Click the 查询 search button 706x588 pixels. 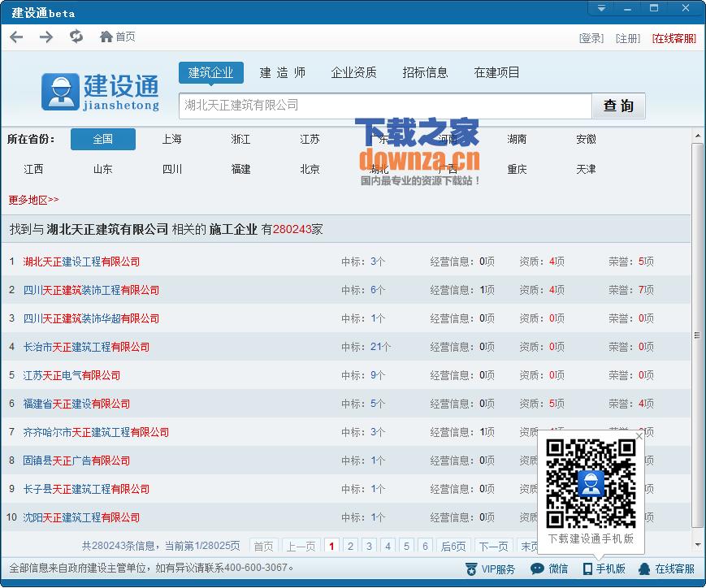click(618, 106)
